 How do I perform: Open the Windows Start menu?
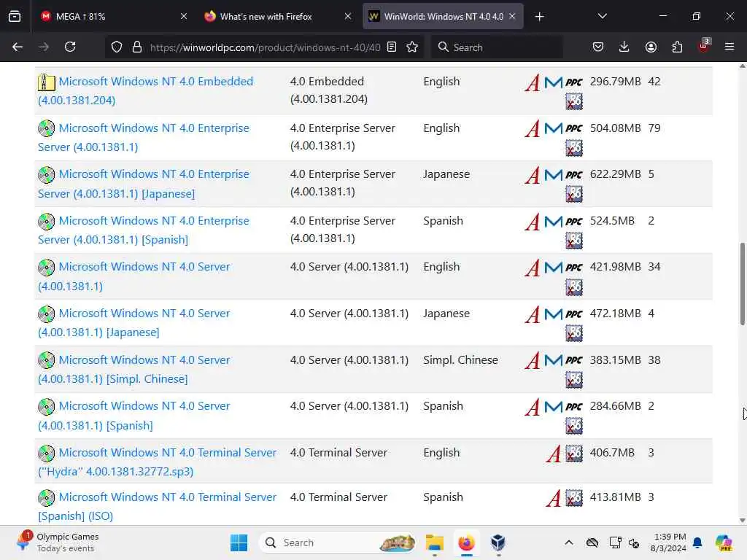(x=239, y=542)
